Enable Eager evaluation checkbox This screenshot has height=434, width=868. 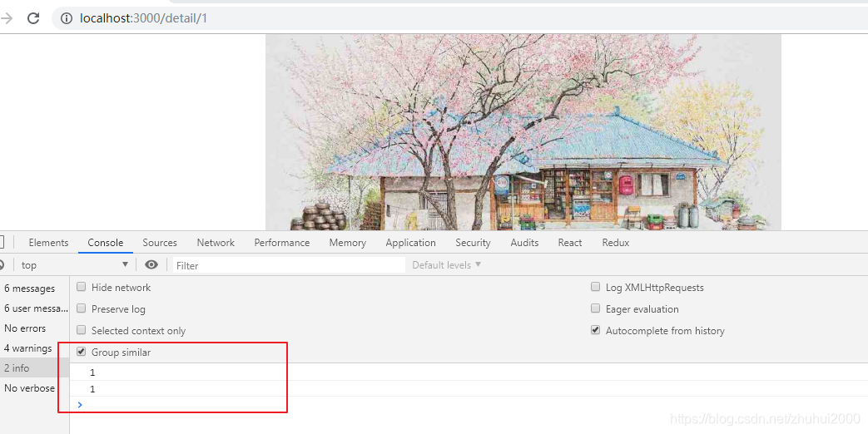click(x=596, y=308)
